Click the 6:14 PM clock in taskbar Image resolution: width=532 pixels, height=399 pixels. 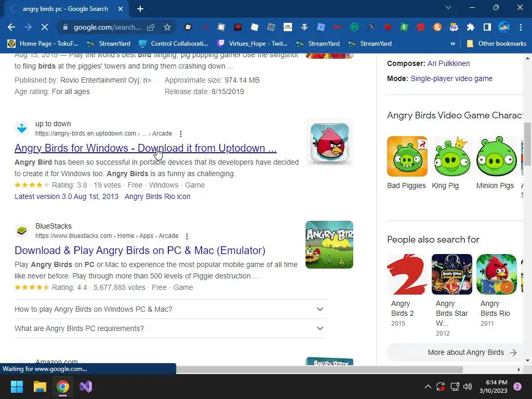[x=494, y=387]
